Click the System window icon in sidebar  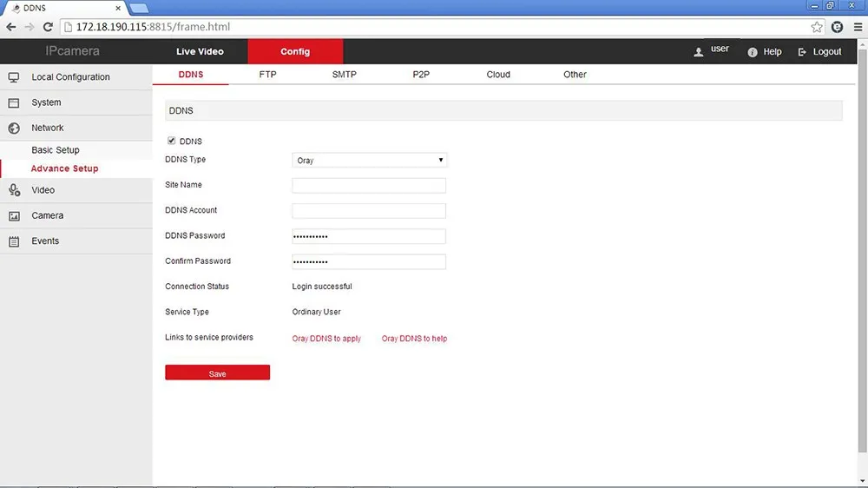[14, 103]
